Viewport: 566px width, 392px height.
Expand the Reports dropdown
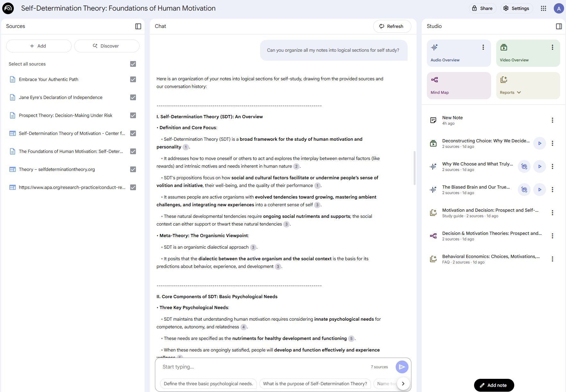(519, 92)
